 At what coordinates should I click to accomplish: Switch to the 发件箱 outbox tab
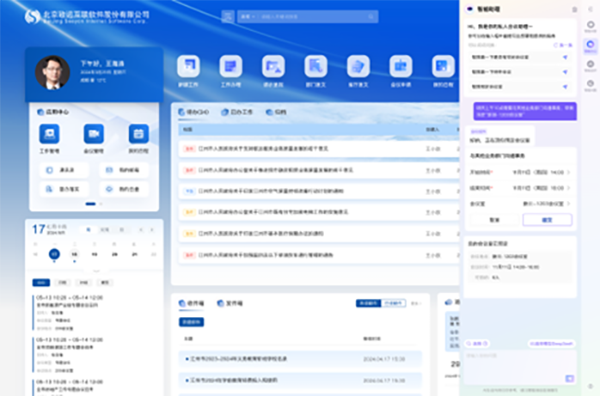(230, 303)
